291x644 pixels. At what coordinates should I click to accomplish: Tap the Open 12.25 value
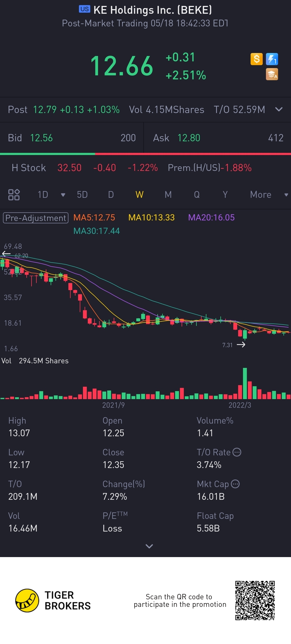pyautogui.click(x=113, y=433)
